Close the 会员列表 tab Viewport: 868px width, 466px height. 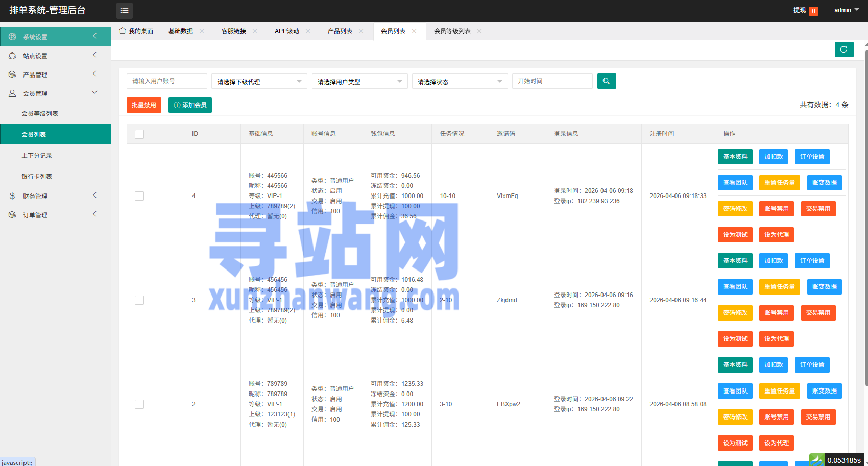pyautogui.click(x=414, y=31)
